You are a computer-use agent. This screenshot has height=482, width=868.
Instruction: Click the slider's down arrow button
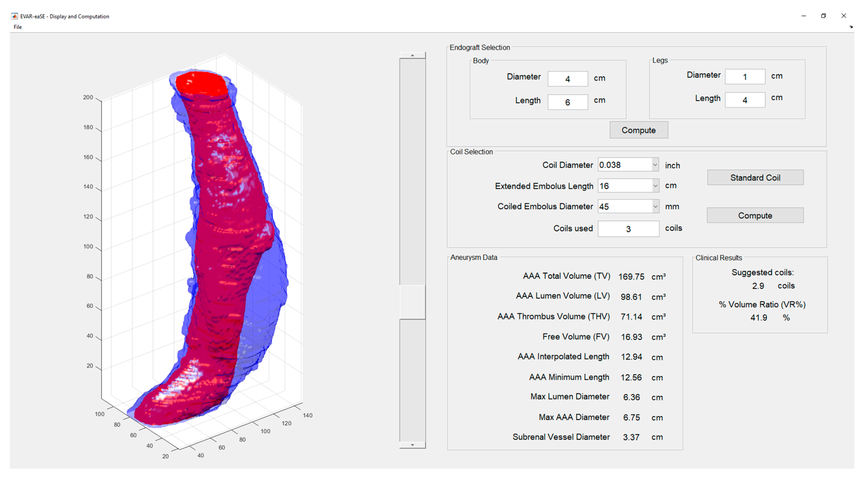coord(412,445)
